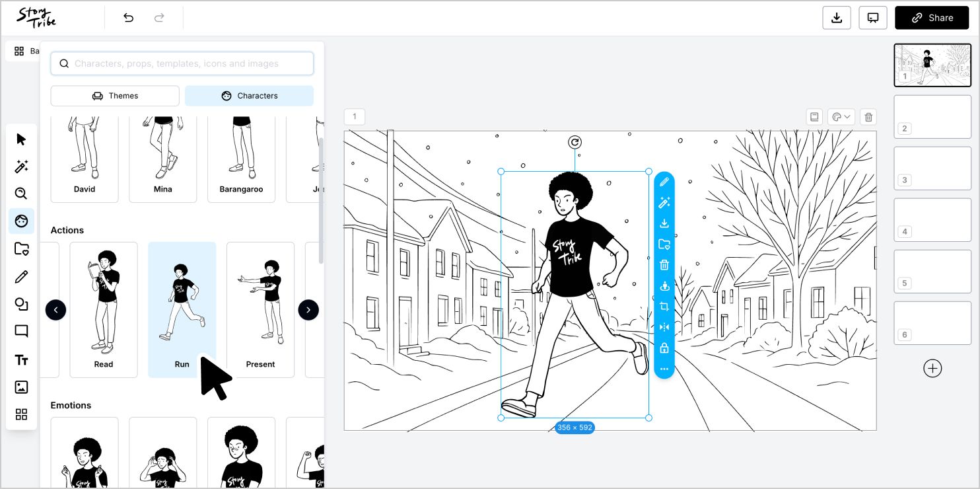Select the text Tt tool
The image size is (980, 489).
coord(21,359)
